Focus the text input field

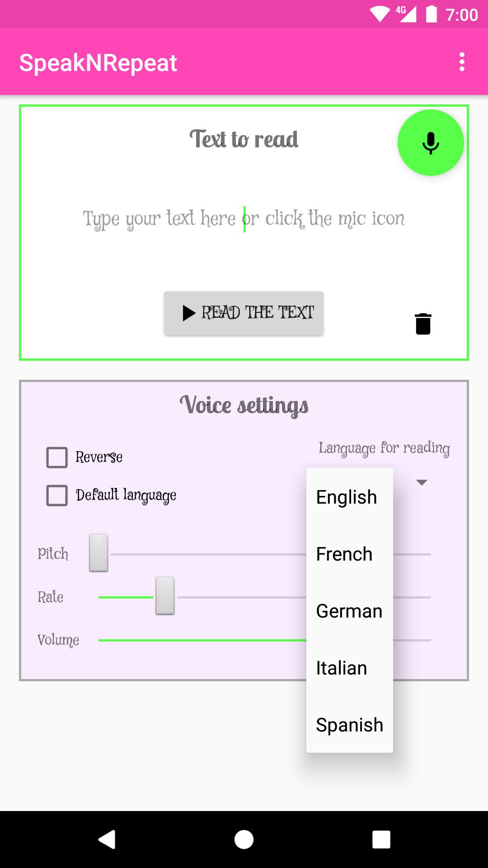pyautogui.click(x=244, y=219)
